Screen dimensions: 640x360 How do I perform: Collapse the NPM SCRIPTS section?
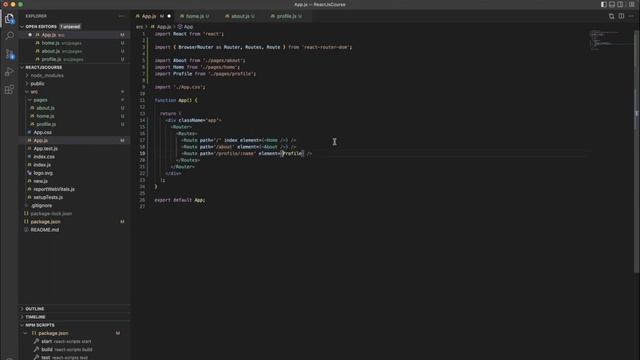(x=40, y=325)
